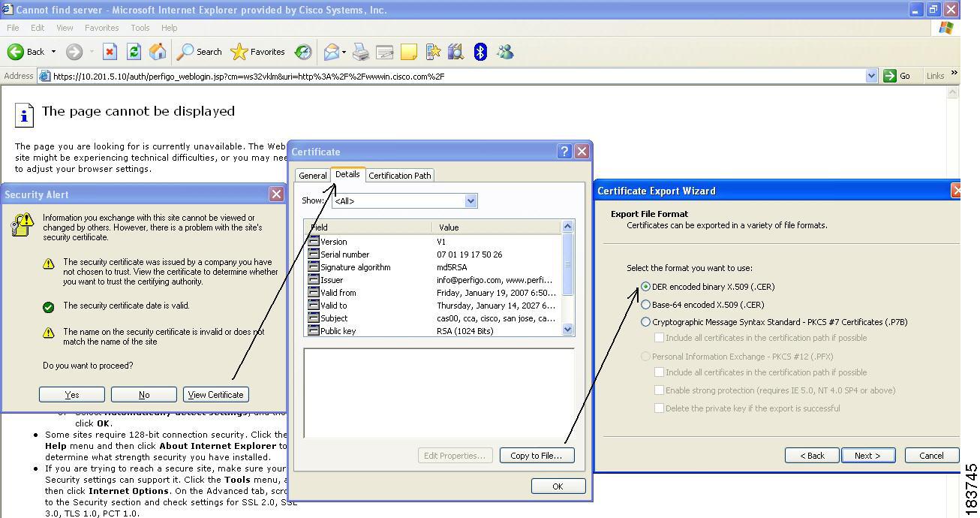Select Base-64 encoded X.509 (.CER) format
The width and height of the screenshot is (980, 518).
point(645,305)
